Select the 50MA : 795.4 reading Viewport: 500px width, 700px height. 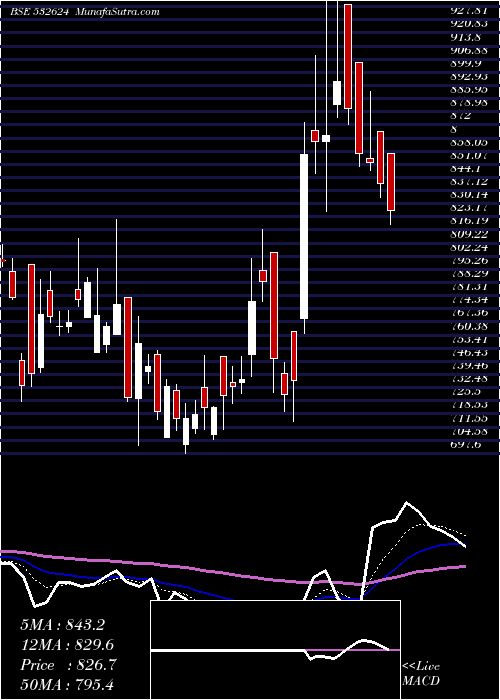(67, 685)
